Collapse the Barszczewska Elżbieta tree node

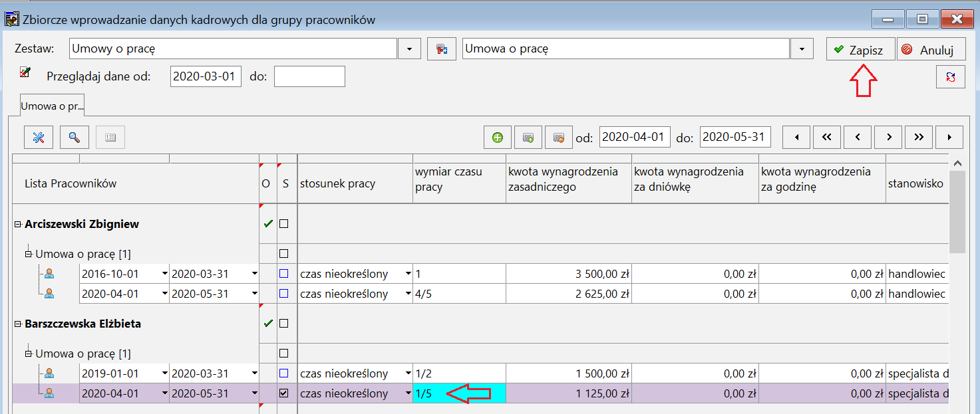18,324
